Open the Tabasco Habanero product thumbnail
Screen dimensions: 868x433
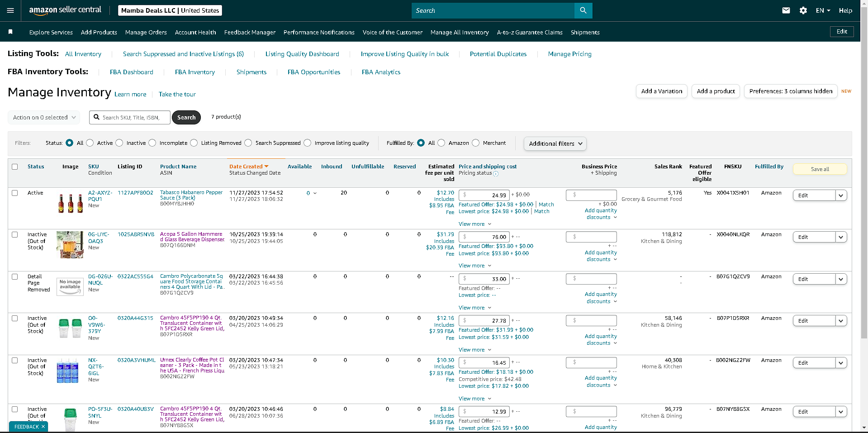[70, 203]
